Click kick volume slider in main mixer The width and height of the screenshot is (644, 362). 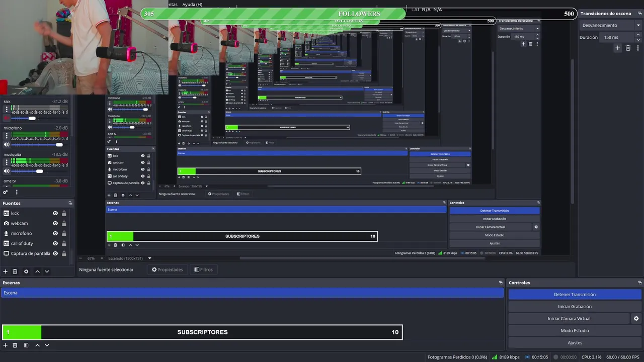coord(39,118)
